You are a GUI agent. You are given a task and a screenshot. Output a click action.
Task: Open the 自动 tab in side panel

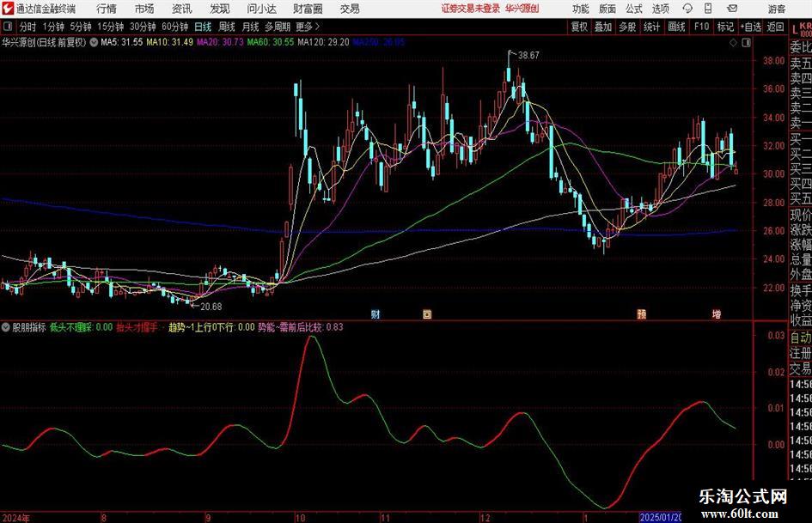(x=801, y=338)
